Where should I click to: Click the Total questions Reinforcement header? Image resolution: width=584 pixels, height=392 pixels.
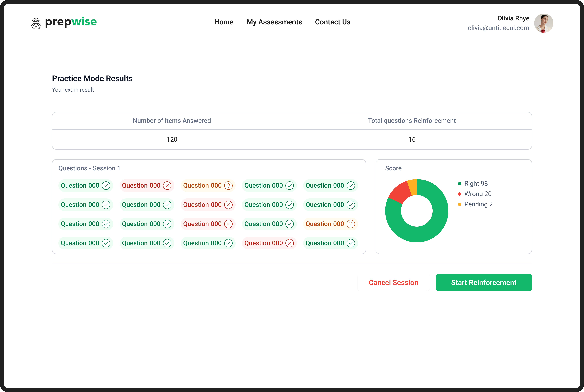point(412,121)
